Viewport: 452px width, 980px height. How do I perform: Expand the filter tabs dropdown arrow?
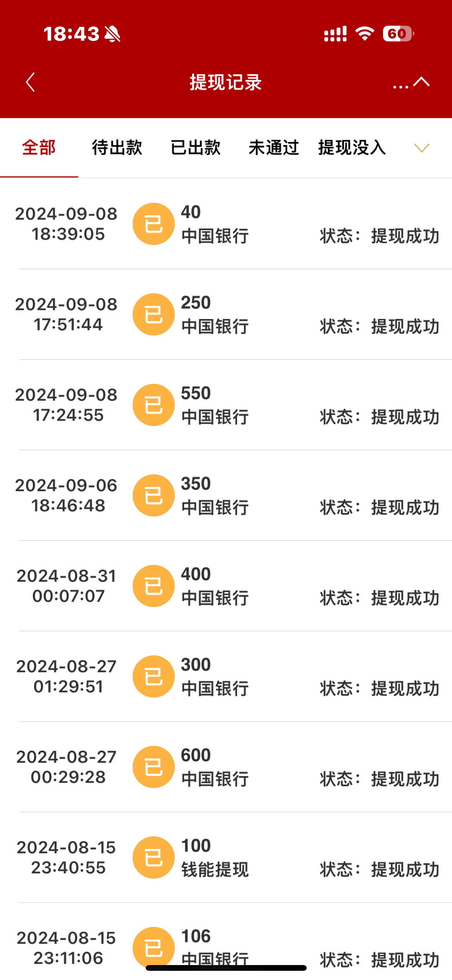[x=421, y=148]
